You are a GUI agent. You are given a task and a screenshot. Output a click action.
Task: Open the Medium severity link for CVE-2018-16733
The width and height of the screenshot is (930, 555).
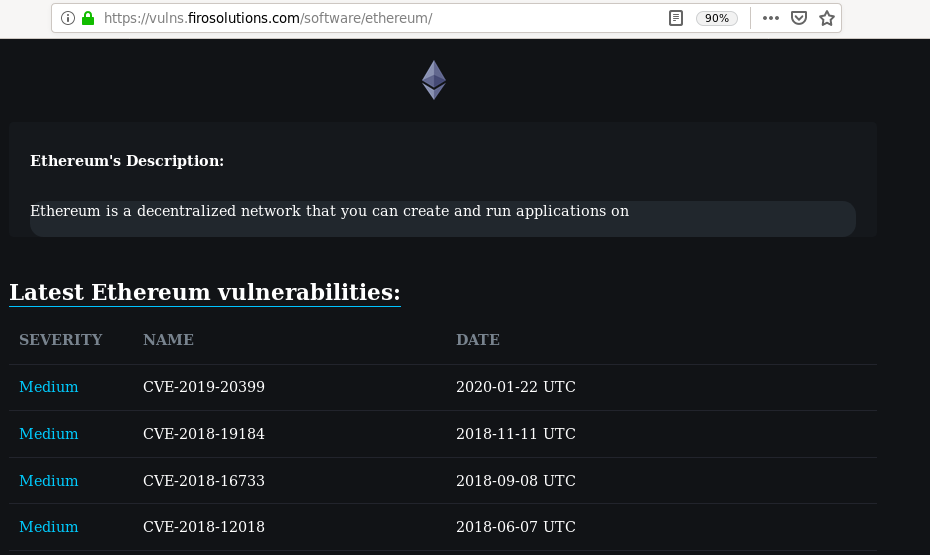pyautogui.click(x=49, y=481)
